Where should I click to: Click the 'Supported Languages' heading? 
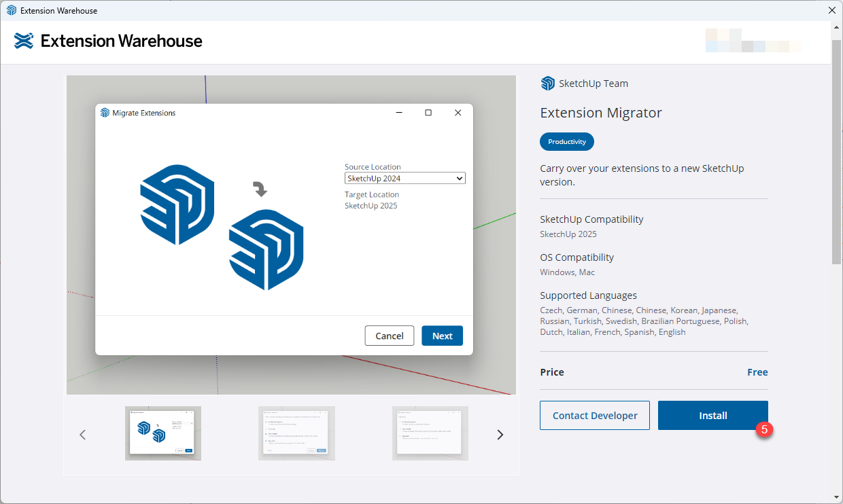(589, 295)
